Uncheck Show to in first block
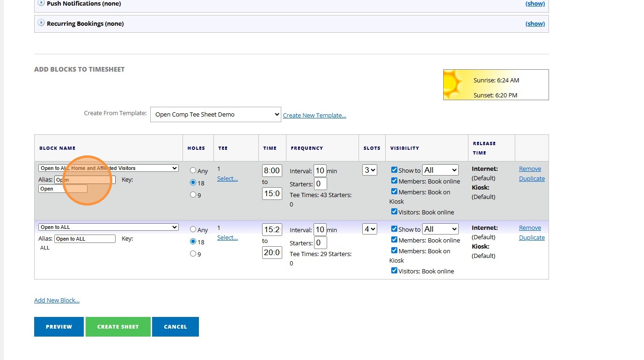Image resolution: width=644 pixels, height=360 pixels. 394,170
